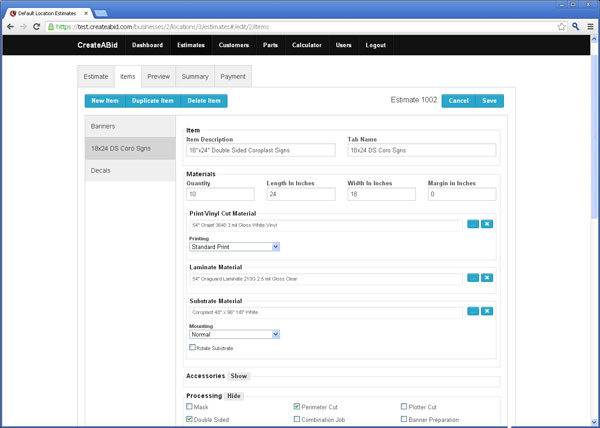The image size is (600, 428).
Task: Open the Calculator menu item
Action: tap(306, 45)
